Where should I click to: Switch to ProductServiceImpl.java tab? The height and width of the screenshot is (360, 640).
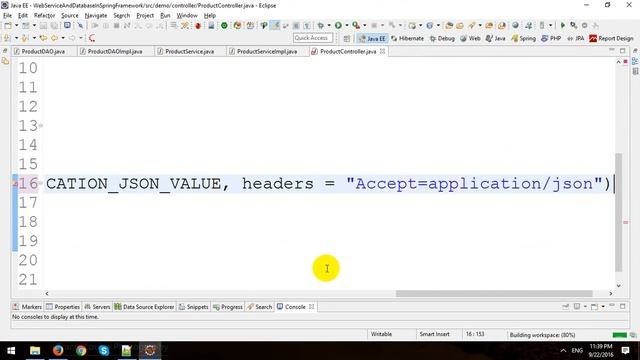267,51
